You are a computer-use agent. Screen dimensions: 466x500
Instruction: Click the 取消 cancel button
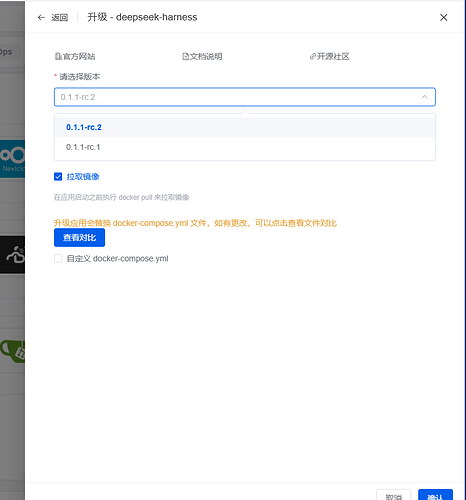[x=394, y=496]
